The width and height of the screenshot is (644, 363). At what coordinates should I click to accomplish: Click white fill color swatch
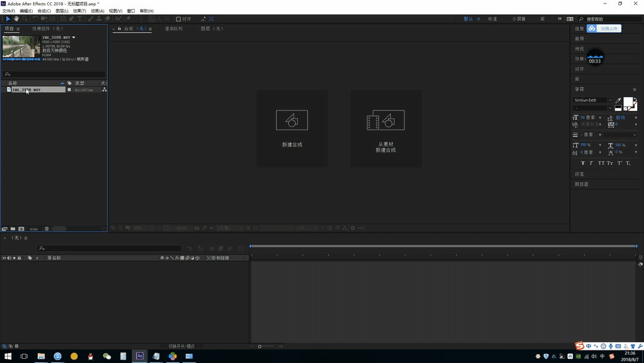click(628, 102)
